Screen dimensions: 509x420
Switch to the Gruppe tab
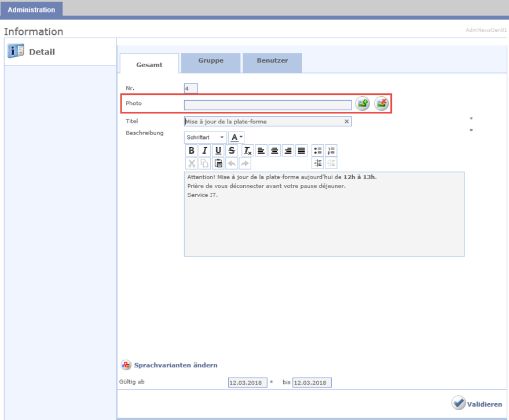pos(211,61)
